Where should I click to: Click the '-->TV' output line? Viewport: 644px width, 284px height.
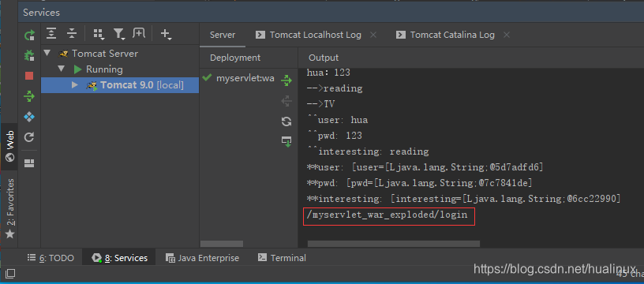click(320, 104)
